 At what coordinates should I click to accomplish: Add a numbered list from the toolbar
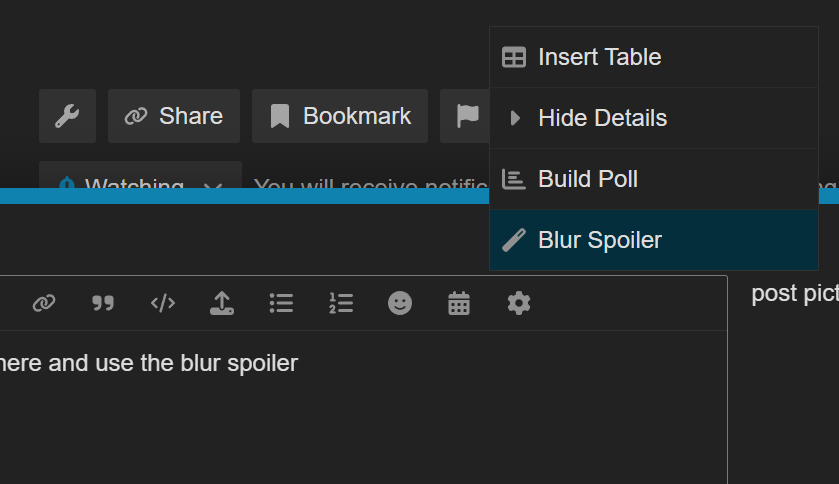[x=341, y=303]
